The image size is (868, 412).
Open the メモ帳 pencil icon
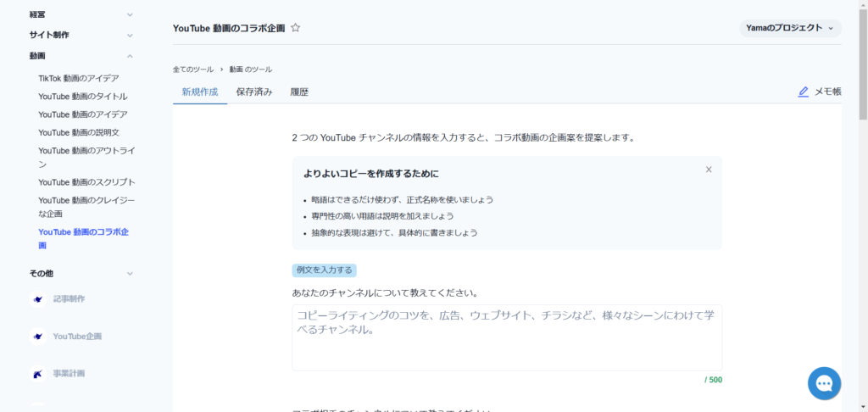point(804,92)
